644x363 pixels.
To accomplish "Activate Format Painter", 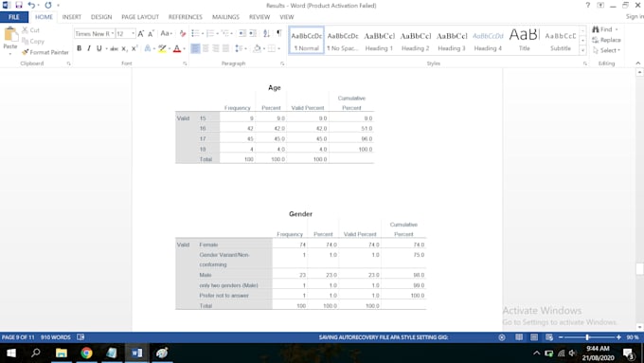I will point(45,52).
